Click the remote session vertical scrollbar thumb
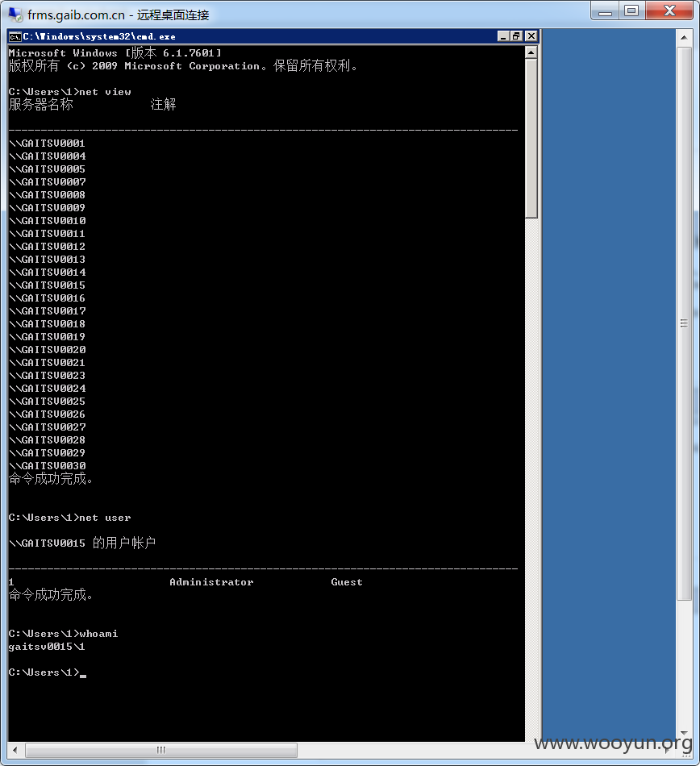Viewport: 700px width, 766px height. click(x=684, y=324)
